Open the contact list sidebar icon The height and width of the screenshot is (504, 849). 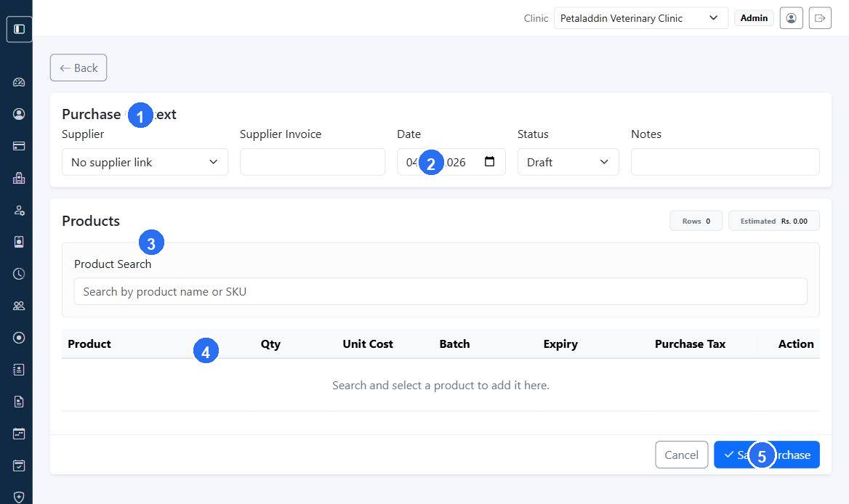tap(19, 370)
